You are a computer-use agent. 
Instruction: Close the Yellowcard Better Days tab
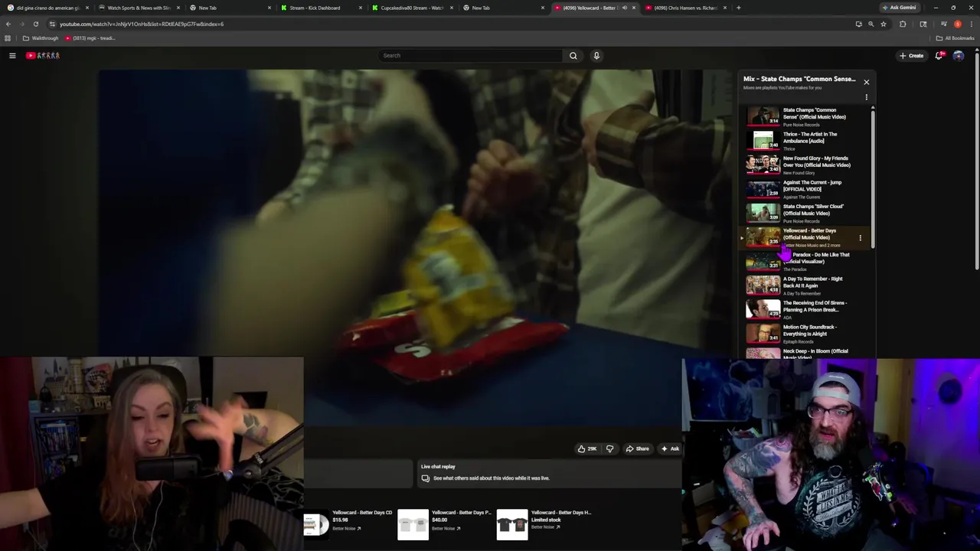click(633, 8)
